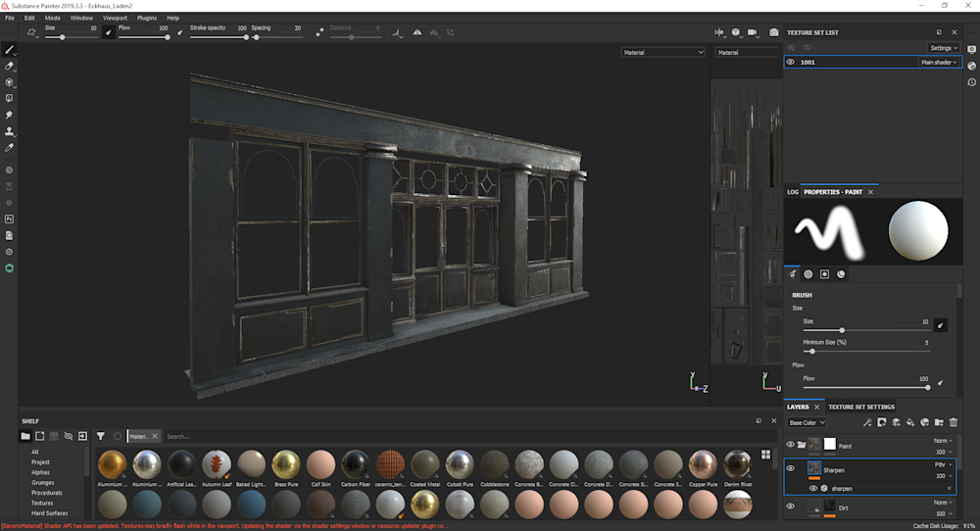The width and height of the screenshot is (980, 531).
Task: Activate the Smudge tool
Action: coord(10,115)
